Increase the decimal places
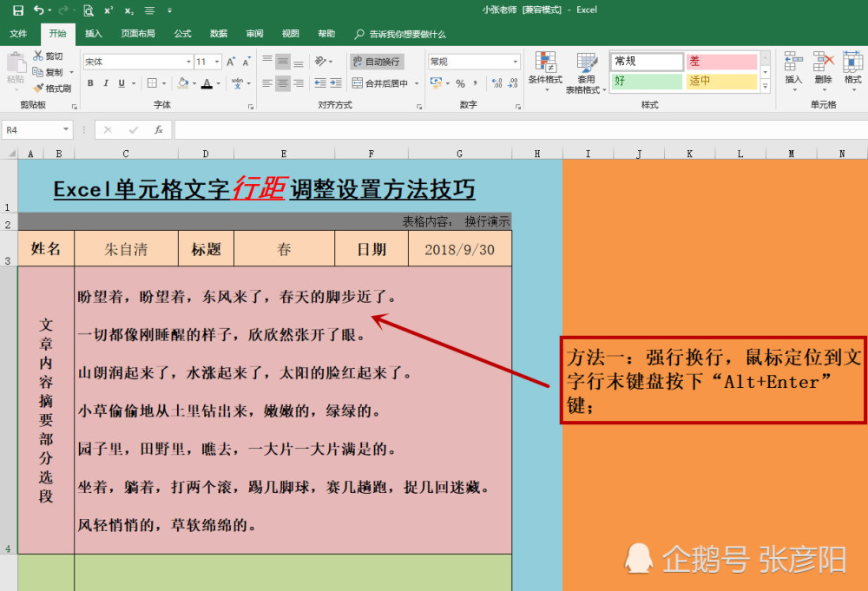This screenshot has width=868, height=591. pyautogui.click(x=497, y=83)
